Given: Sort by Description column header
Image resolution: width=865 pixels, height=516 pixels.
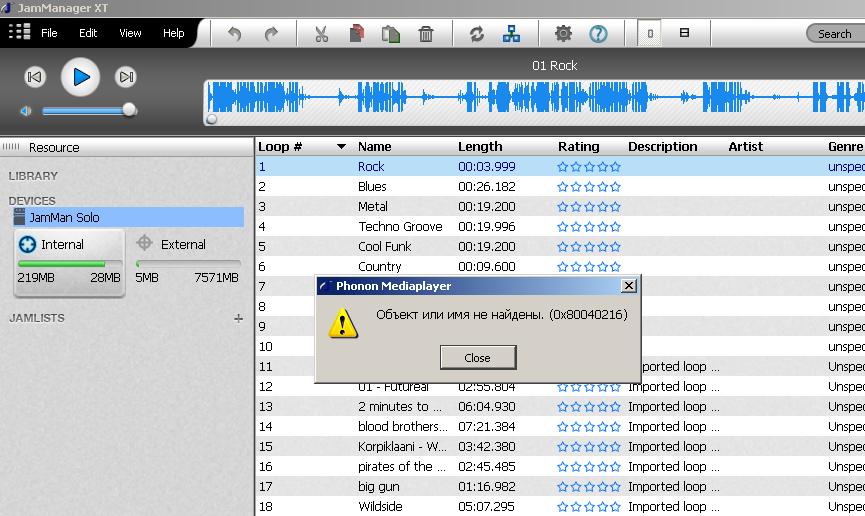Looking at the screenshot, I should (663, 146).
